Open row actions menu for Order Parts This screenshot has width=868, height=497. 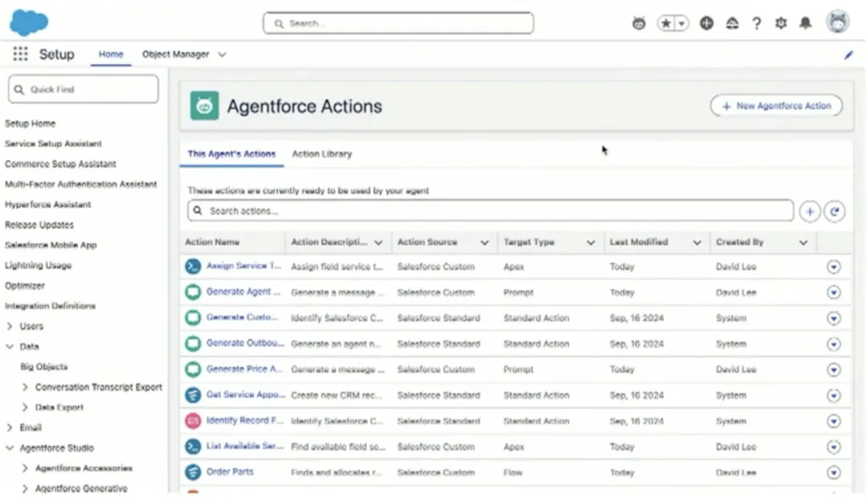point(833,472)
